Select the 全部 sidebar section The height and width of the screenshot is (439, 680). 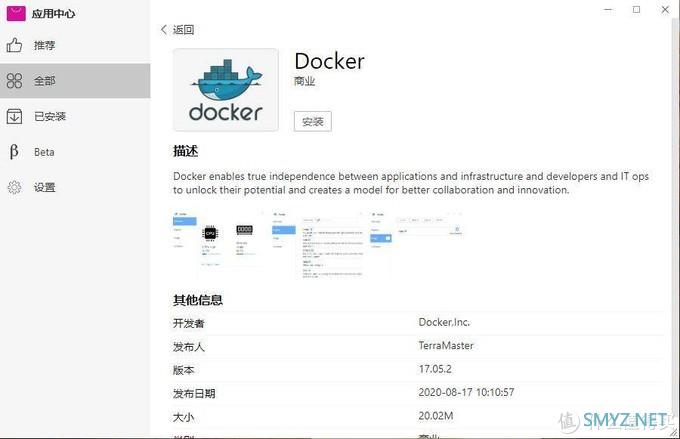[x=75, y=80]
